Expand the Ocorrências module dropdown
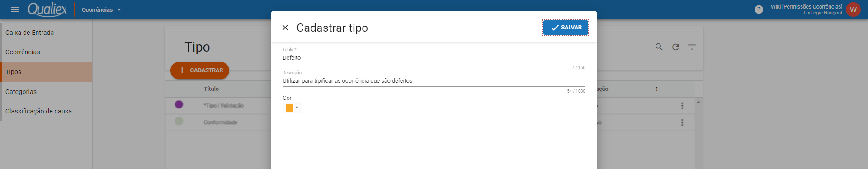Viewport: 868px width, 169px height. click(x=102, y=9)
